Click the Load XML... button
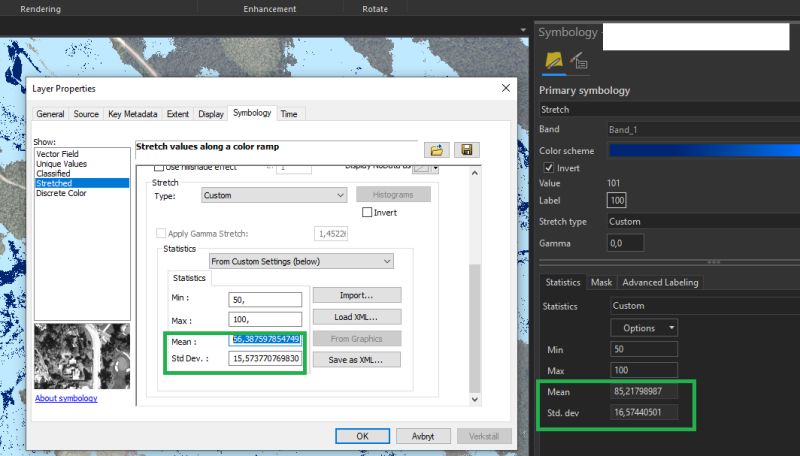 [x=357, y=317]
